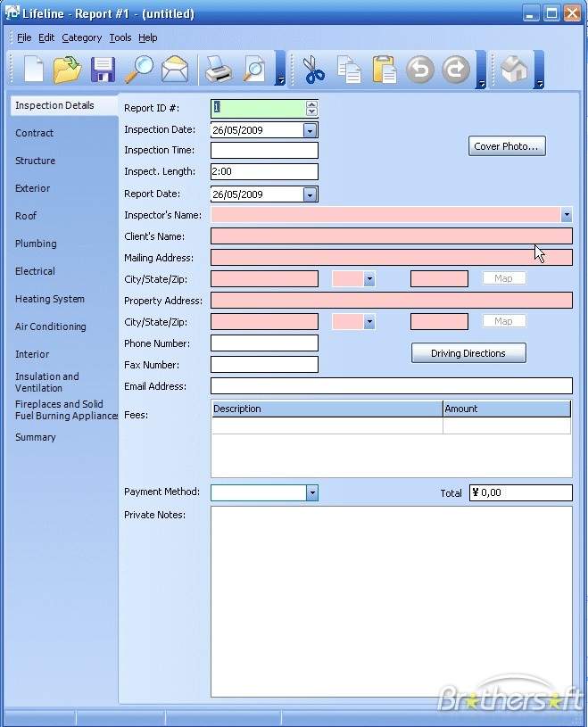
Task: Click Map button beside property zip
Action: (504, 321)
